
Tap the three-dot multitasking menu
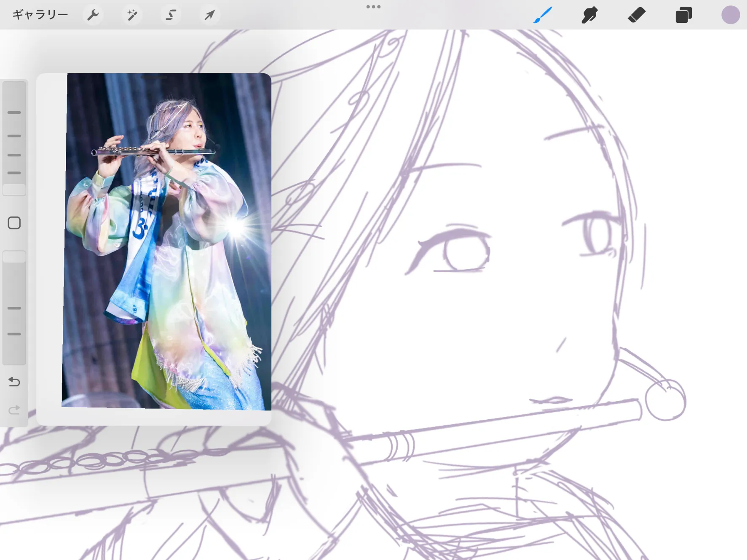[373, 7]
